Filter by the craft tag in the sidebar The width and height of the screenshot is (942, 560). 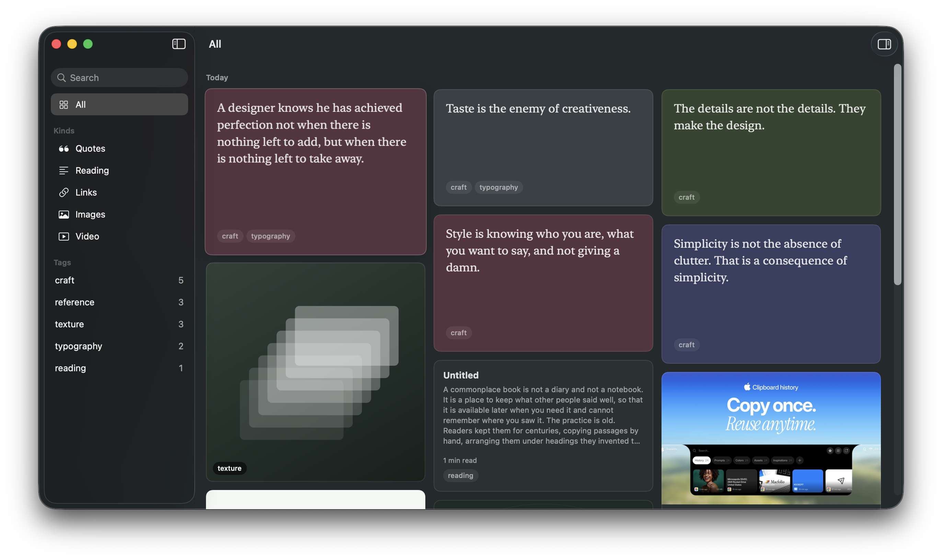tap(119, 280)
